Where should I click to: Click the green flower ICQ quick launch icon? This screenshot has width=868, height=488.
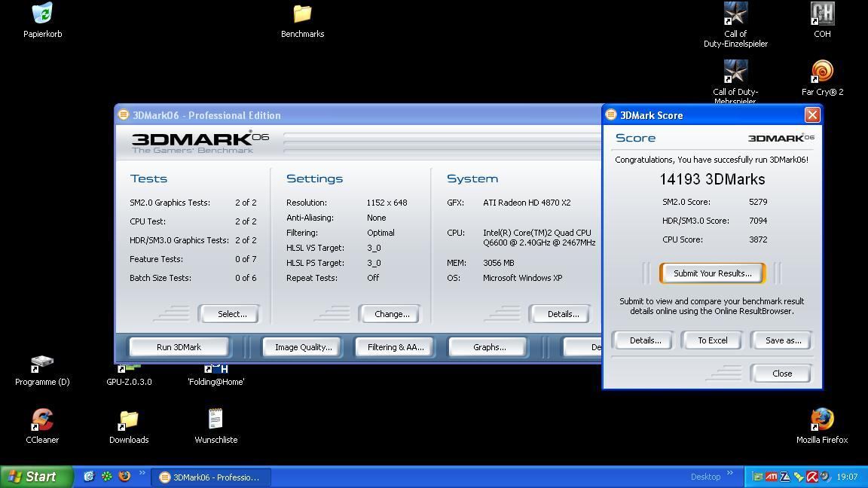point(107,477)
